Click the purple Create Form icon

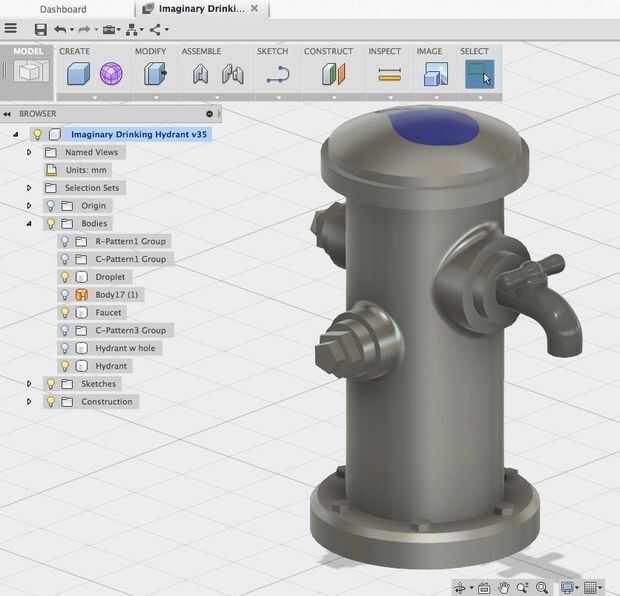pyautogui.click(x=111, y=74)
